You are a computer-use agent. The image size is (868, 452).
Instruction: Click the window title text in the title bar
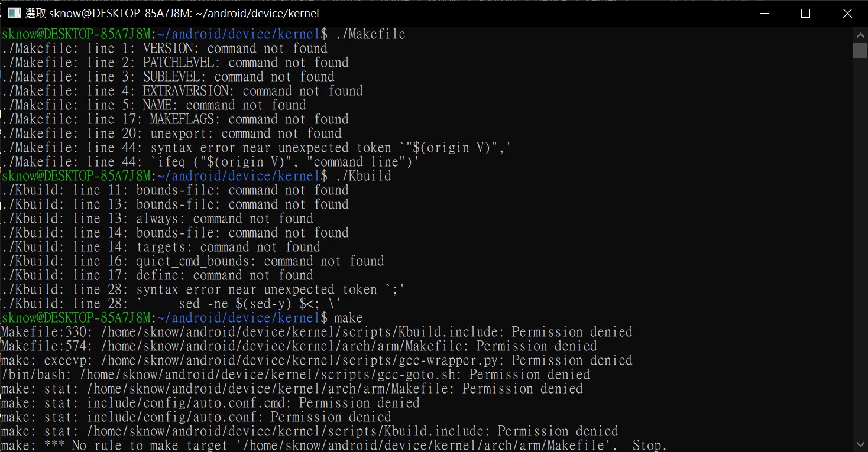pos(172,13)
